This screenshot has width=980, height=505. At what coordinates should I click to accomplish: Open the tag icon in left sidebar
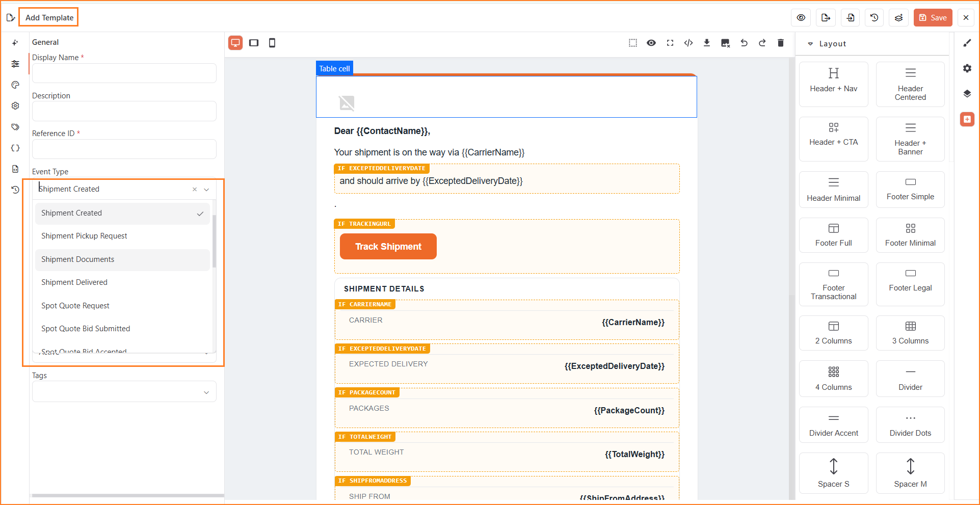pyautogui.click(x=15, y=127)
